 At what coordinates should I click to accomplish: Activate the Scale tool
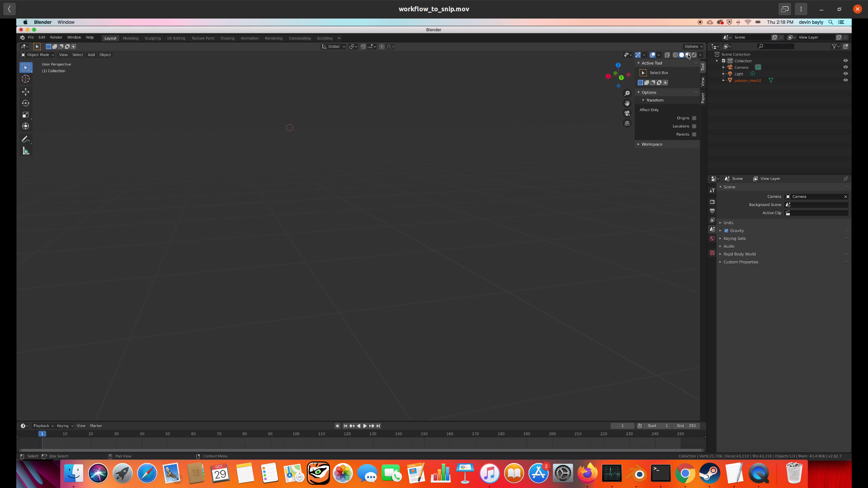(26, 115)
